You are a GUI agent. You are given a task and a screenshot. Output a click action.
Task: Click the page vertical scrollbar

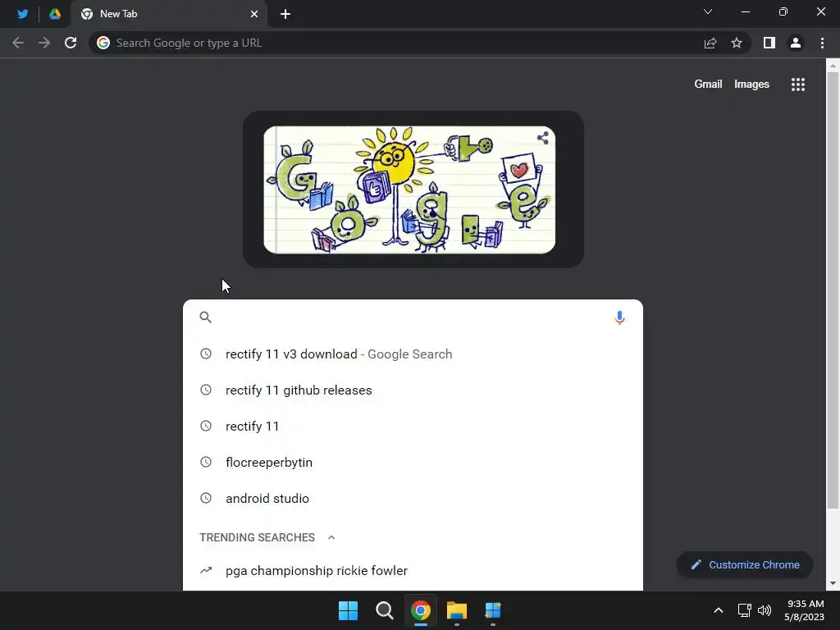(833, 290)
